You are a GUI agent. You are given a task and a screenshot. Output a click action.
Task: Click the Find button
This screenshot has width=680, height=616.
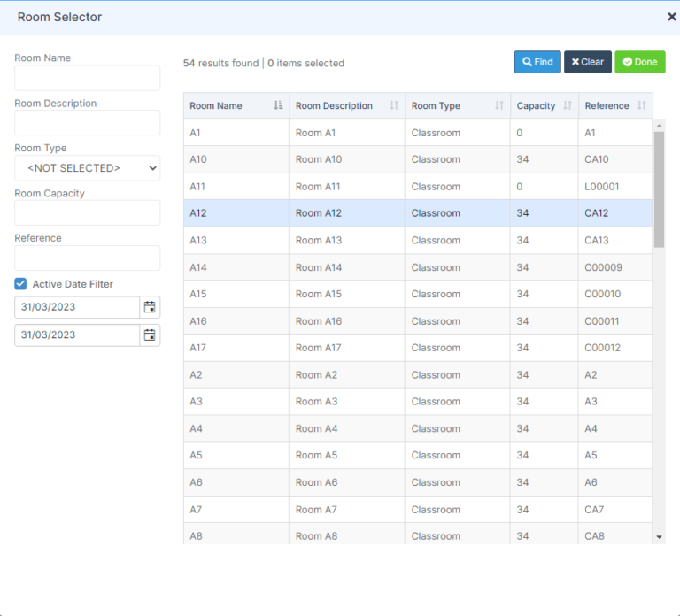tap(537, 62)
